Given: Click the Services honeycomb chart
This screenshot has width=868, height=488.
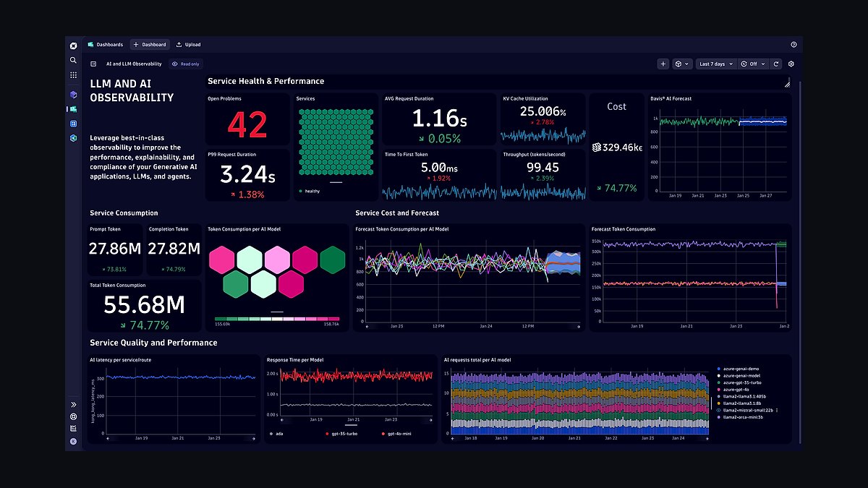Looking at the screenshot, I should pos(336,143).
